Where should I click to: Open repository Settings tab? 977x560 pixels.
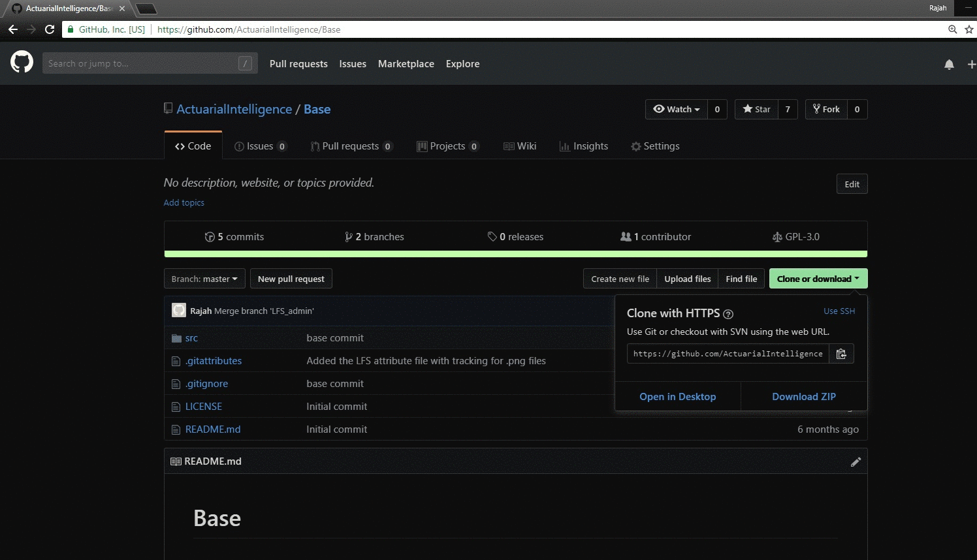pos(655,146)
